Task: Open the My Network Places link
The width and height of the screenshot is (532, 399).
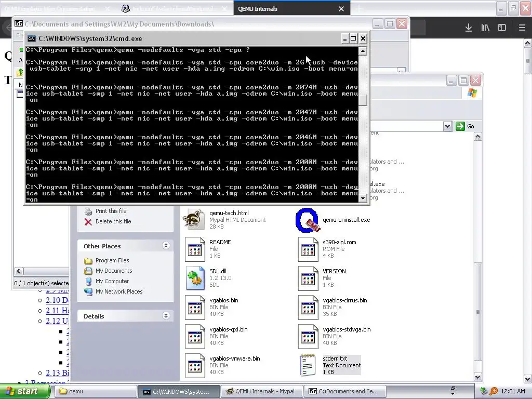Action: [x=119, y=291]
